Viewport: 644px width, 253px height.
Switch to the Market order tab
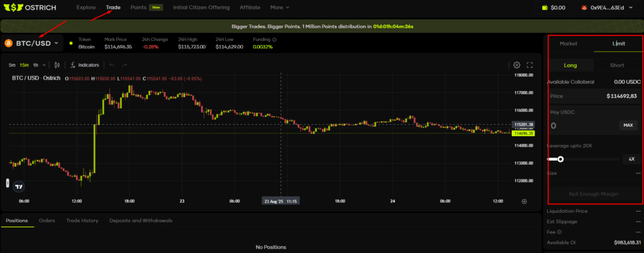[568, 44]
